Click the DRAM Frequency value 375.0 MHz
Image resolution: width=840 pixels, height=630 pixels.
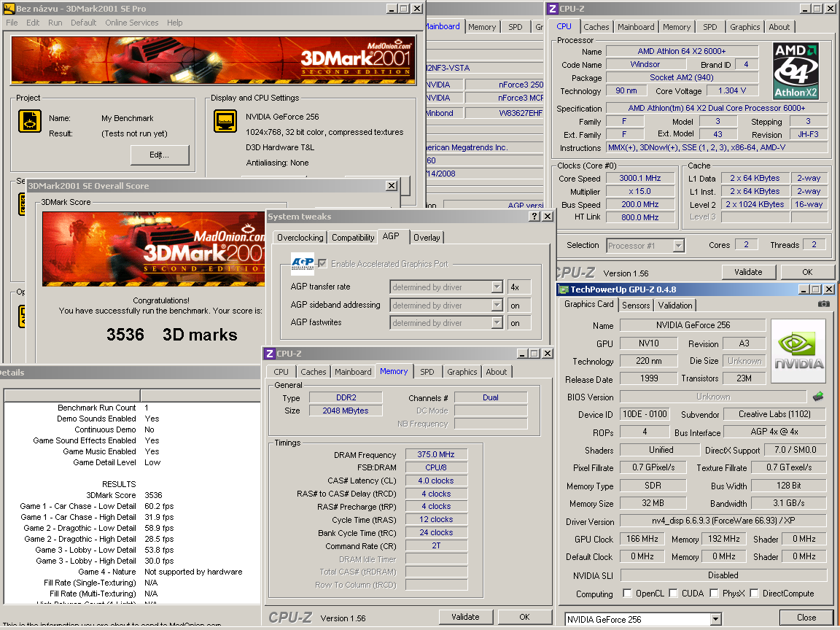(436, 454)
